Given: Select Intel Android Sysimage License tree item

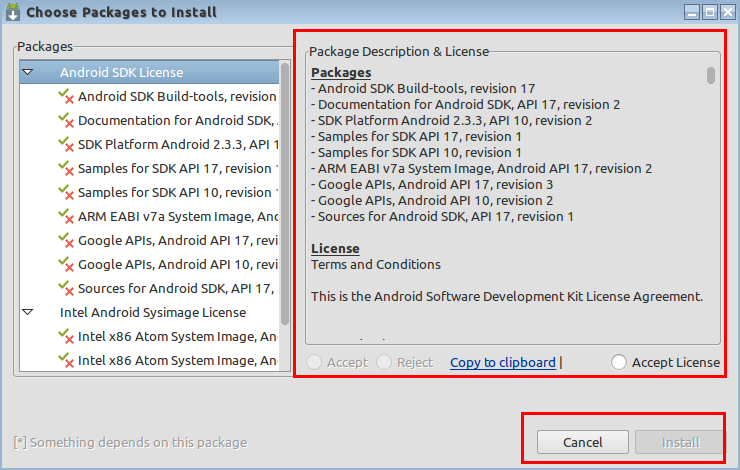Looking at the screenshot, I should pyautogui.click(x=153, y=312).
